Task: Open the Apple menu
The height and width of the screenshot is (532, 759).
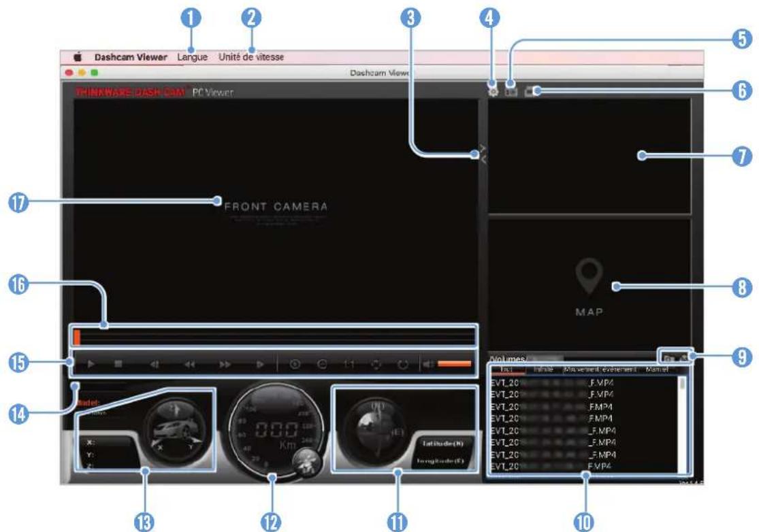Action: (78, 57)
